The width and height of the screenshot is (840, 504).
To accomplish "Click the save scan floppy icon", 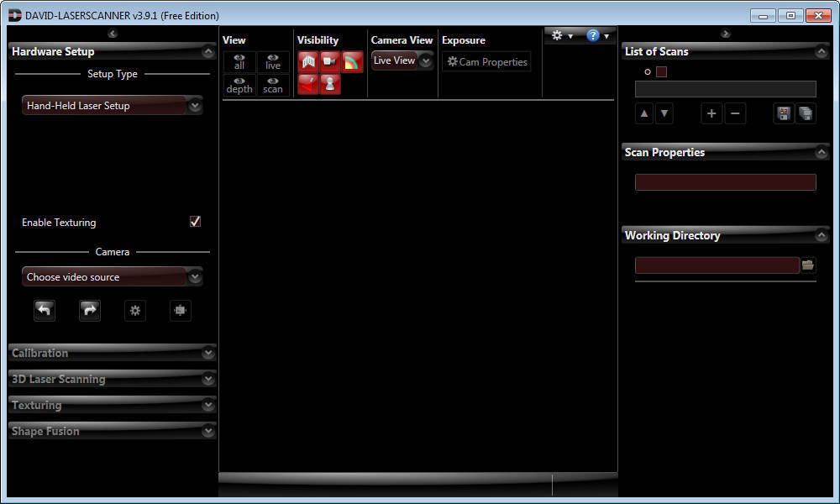I will pos(784,114).
